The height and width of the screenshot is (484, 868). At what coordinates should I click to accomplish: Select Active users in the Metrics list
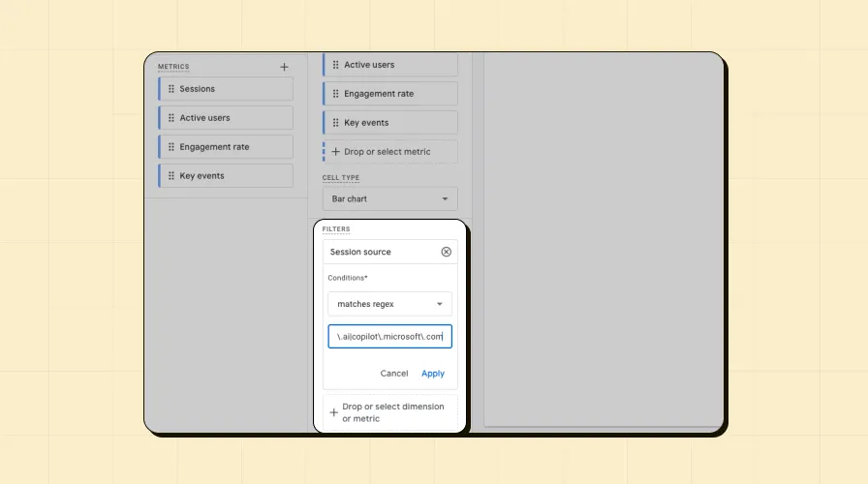point(226,118)
